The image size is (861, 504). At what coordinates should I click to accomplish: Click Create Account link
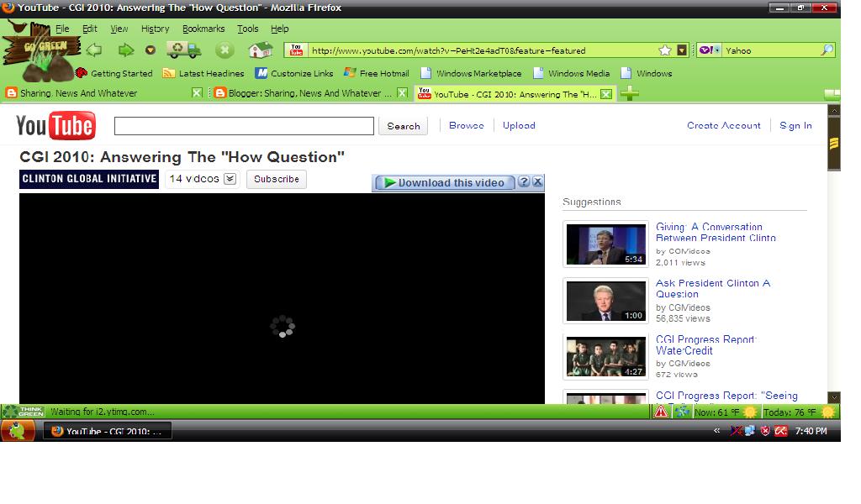pyautogui.click(x=724, y=126)
